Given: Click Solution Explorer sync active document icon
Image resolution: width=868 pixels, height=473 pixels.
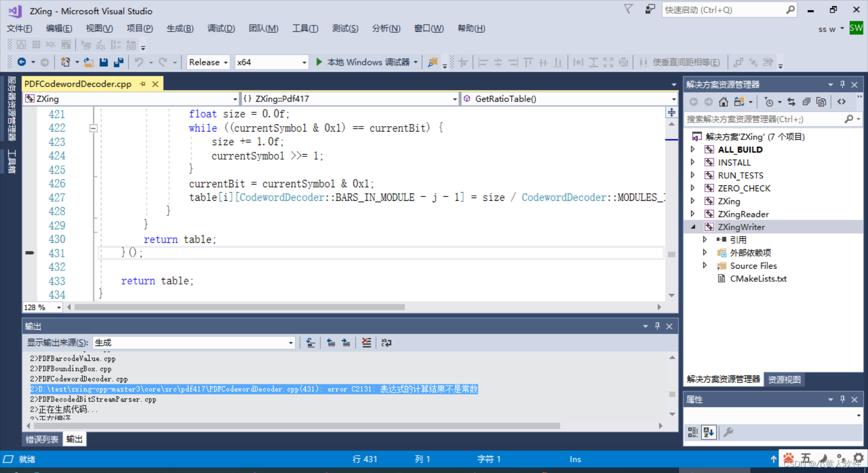Looking at the screenshot, I should click(x=791, y=102).
